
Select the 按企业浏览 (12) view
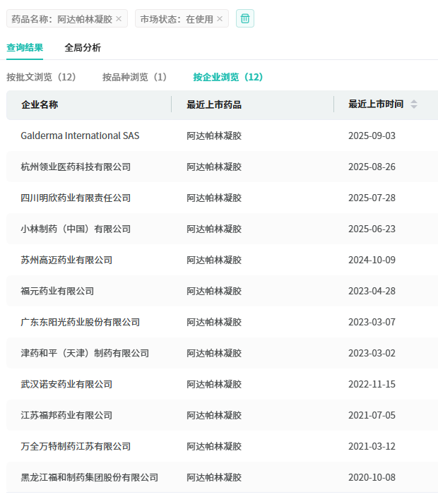228,77
